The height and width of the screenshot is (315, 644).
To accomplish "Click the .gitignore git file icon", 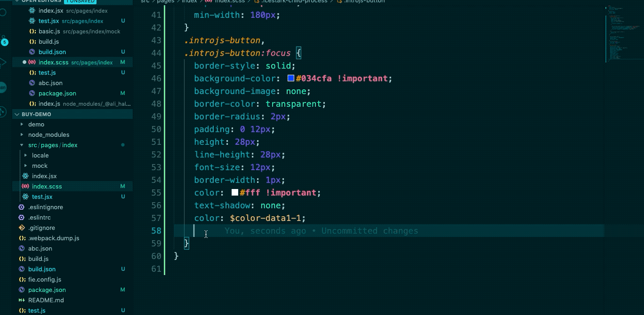I will (x=22, y=228).
